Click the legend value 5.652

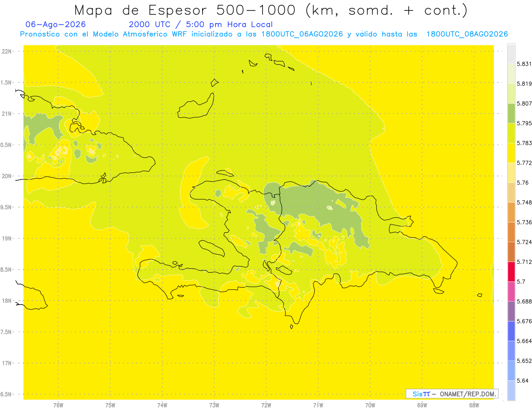pyautogui.click(x=524, y=361)
